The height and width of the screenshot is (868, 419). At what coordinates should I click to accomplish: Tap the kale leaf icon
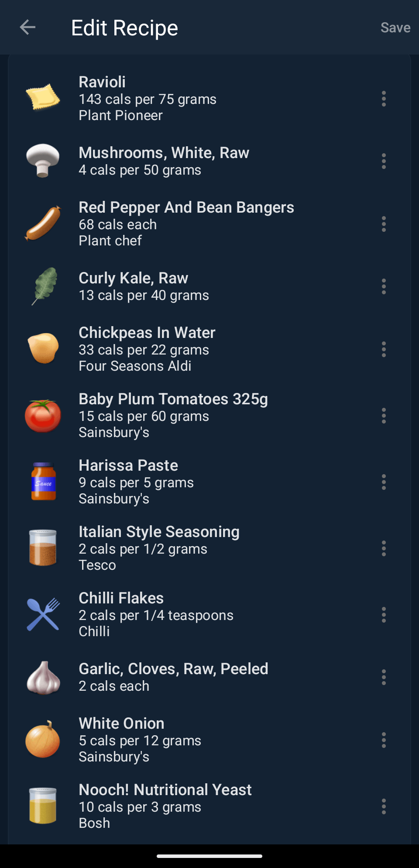click(x=44, y=286)
